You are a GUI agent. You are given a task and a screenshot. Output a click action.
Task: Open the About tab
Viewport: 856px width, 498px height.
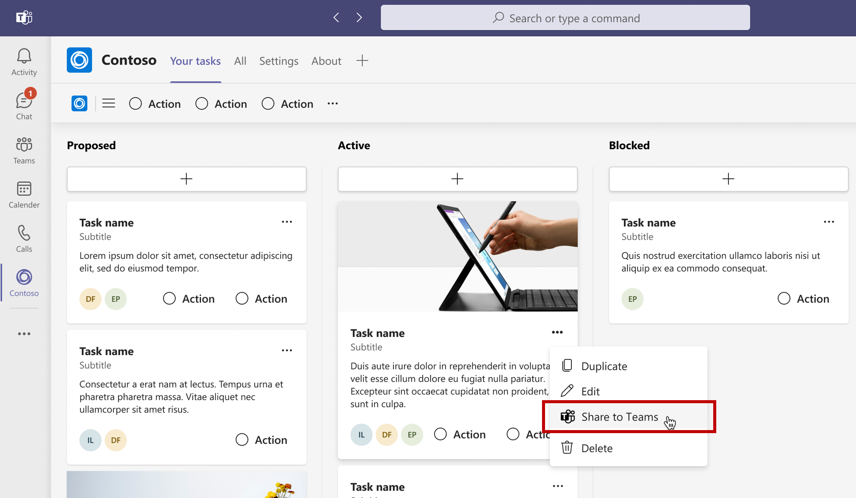326,61
